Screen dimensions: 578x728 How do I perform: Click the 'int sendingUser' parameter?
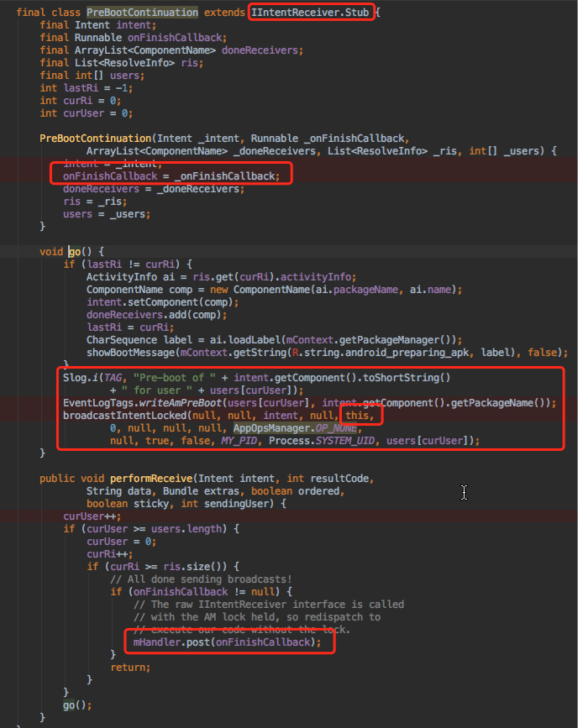tap(227, 503)
